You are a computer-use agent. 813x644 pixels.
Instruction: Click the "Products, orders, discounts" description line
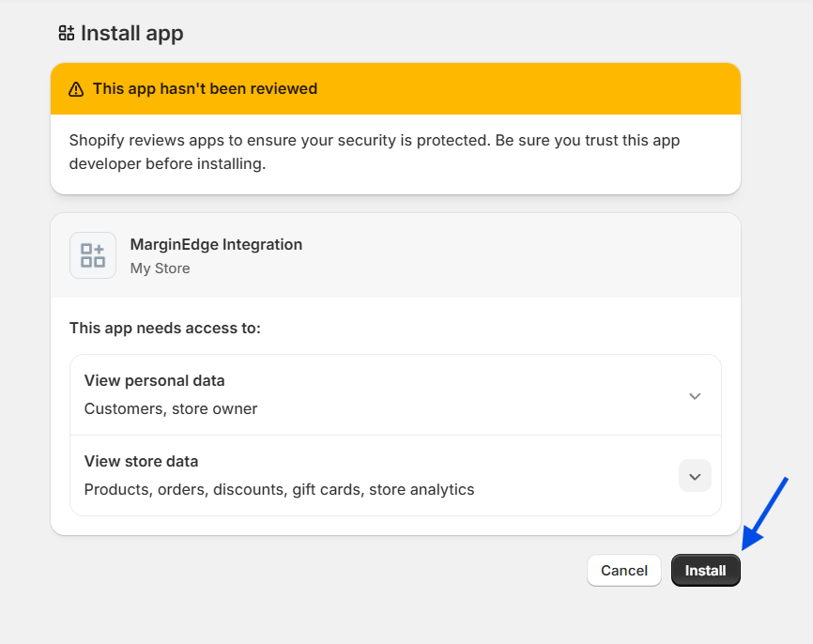pyautogui.click(x=279, y=490)
